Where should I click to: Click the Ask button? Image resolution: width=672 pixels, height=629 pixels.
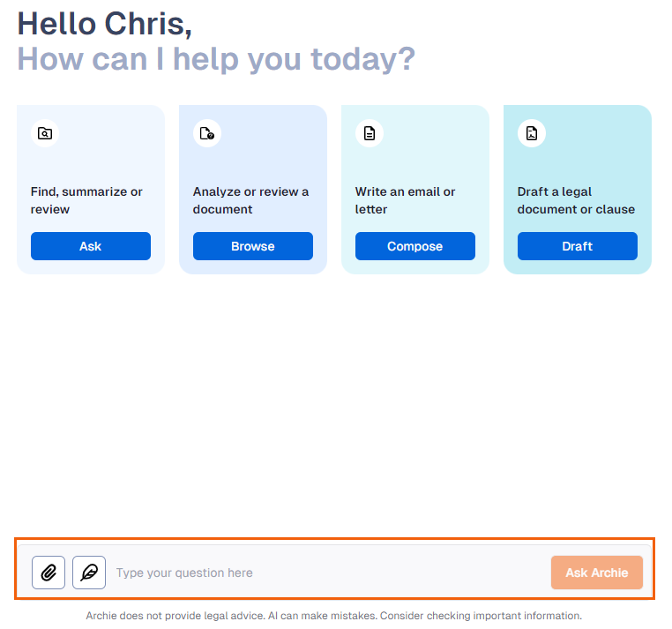click(91, 246)
